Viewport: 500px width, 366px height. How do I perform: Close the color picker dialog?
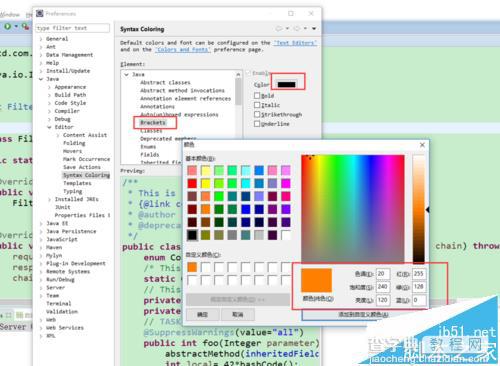pos(422,145)
